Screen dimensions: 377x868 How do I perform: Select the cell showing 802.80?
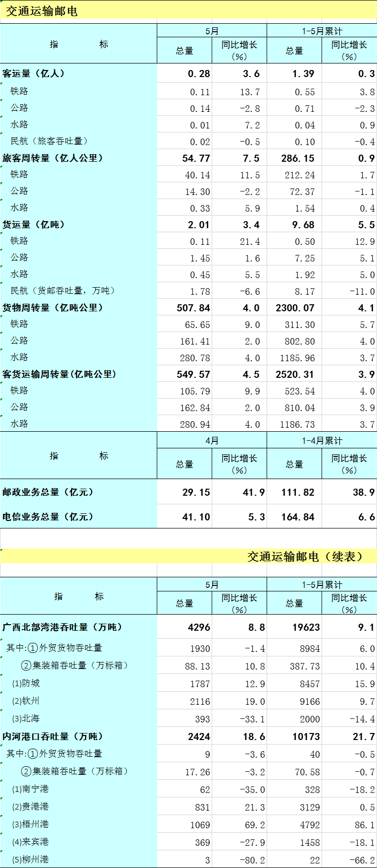[300, 342]
